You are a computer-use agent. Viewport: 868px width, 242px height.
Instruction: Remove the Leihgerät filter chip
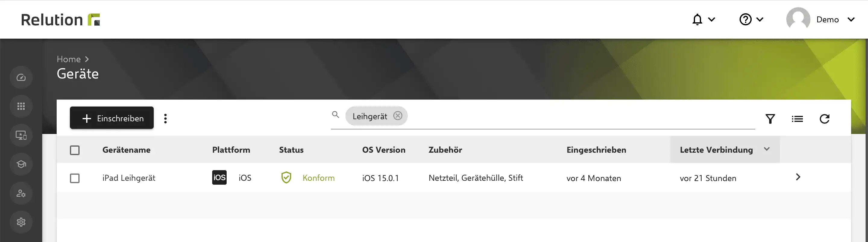pos(398,116)
